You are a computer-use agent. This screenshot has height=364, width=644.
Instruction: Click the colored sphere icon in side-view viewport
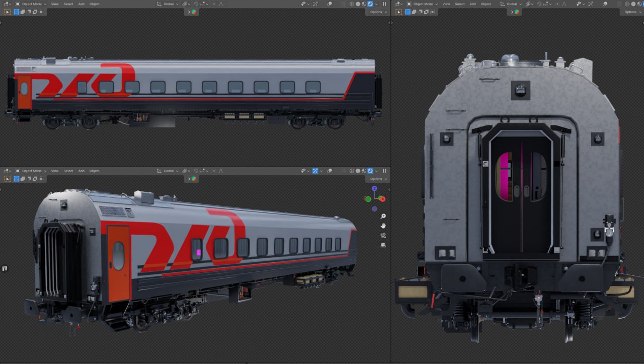coord(194,12)
